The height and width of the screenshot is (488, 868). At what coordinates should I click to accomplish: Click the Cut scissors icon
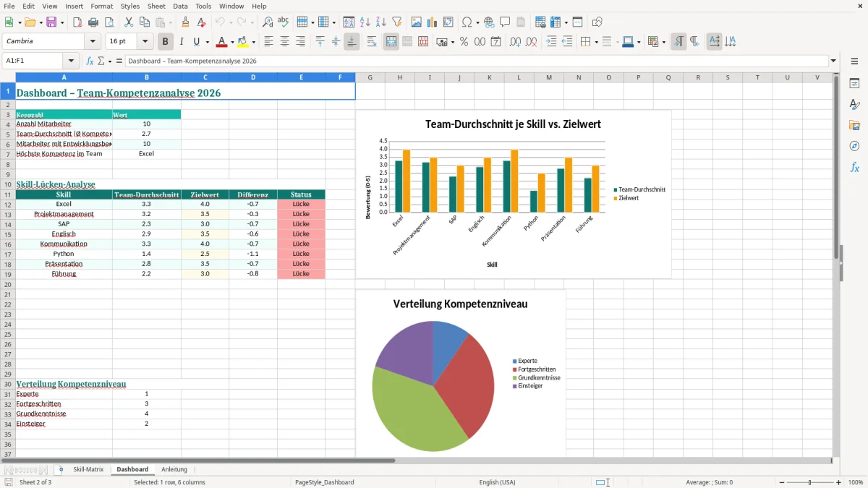[x=128, y=22]
